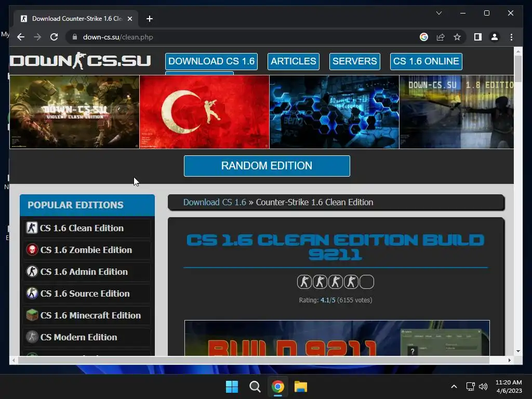The width and height of the screenshot is (532, 399).
Task: Click the DOWN-CS.SU site logo
Action: (x=80, y=61)
